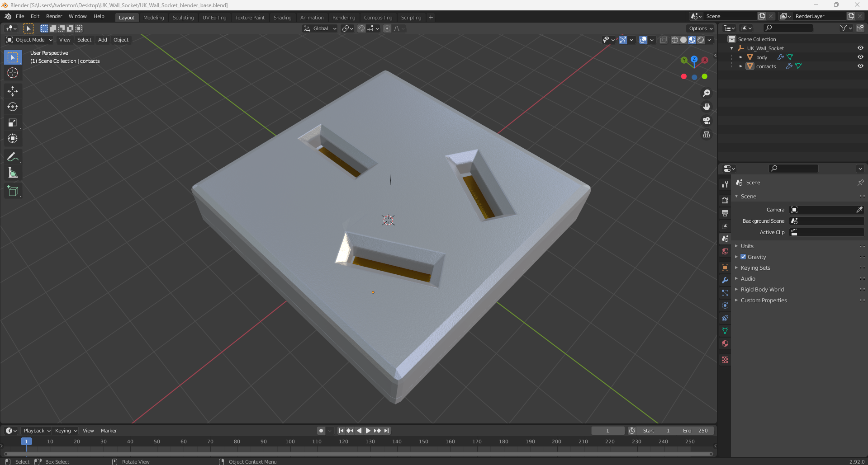The height and width of the screenshot is (465, 868).
Task: Open View Layer properties tab
Action: (725, 225)
